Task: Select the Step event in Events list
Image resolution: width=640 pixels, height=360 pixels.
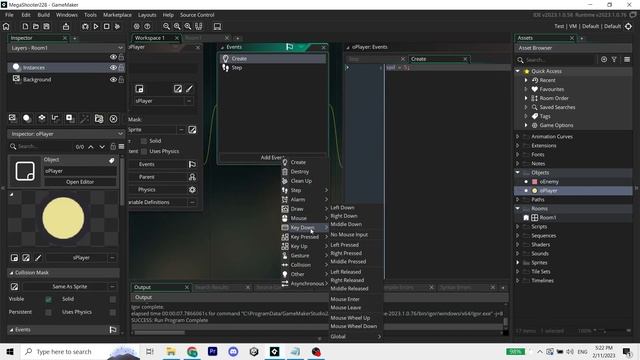Action: point(273,68)
